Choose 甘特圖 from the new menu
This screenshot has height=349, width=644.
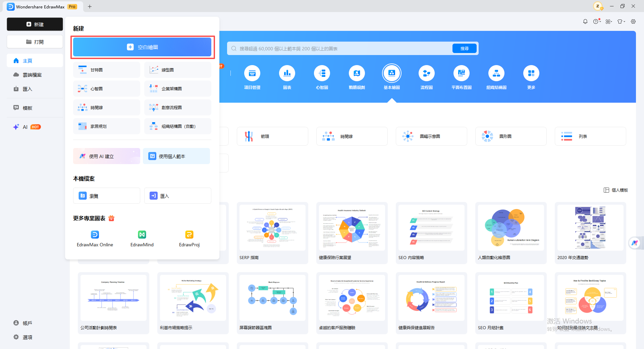pyautogui.click(x=107, y=70)
